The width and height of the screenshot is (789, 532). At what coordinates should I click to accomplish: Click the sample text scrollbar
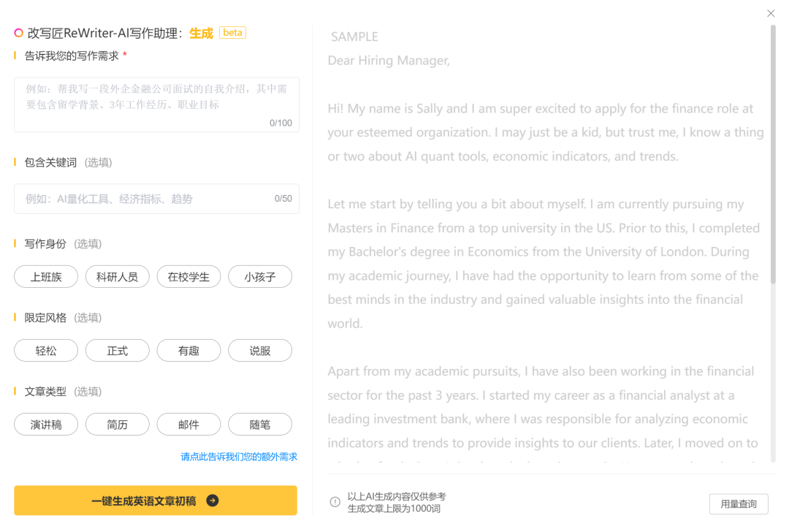point(773,153)
